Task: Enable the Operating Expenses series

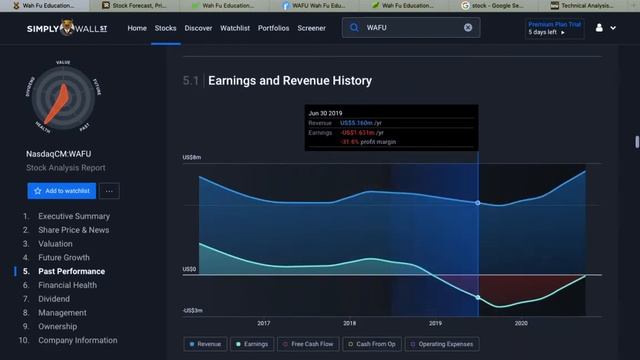Action: coord(442,344)
